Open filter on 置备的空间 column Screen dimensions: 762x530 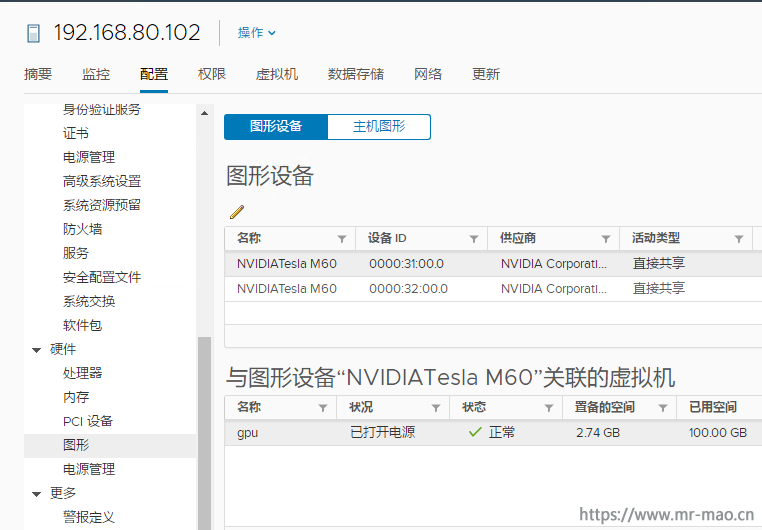click(x=662, y=408)
